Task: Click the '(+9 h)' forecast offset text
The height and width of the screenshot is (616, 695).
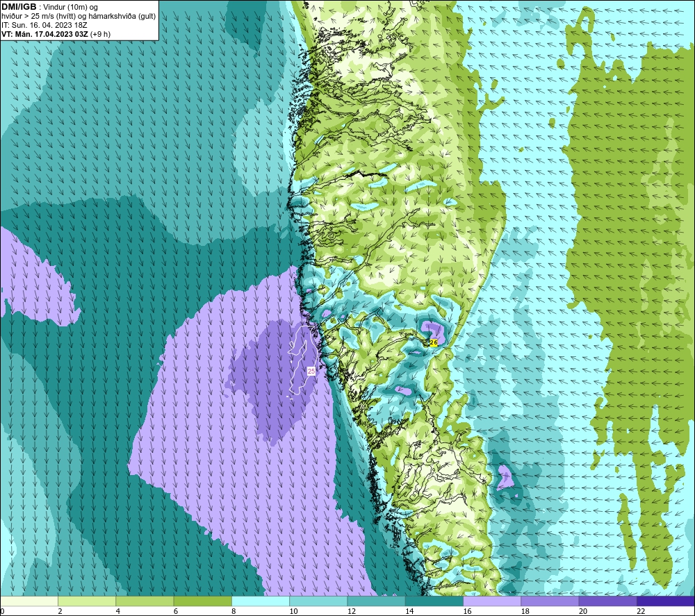Action: pos(101,34)
